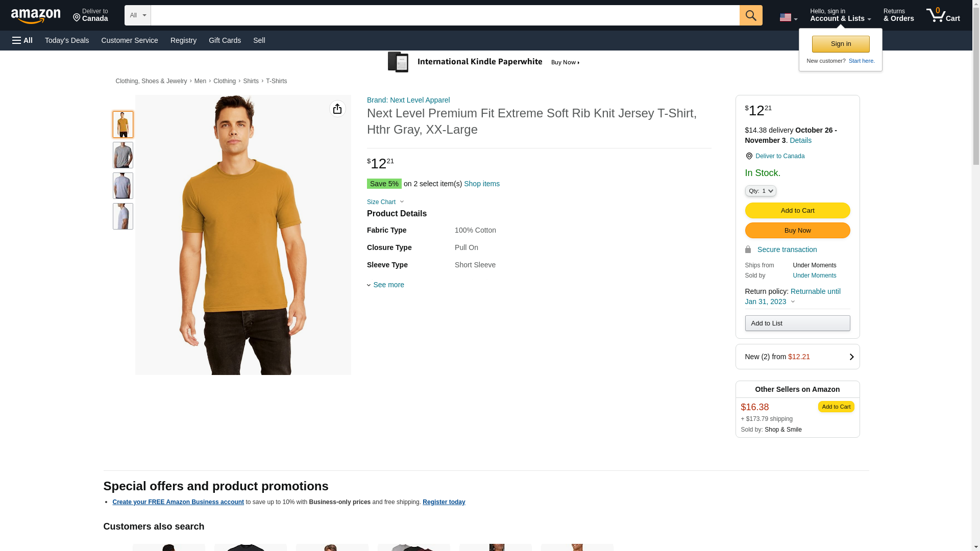Image resolution: width=980 pixels, height=551 pixels.
Task: Click the search magnifier button
Action: pyautogui.click(x=750, y=15)
